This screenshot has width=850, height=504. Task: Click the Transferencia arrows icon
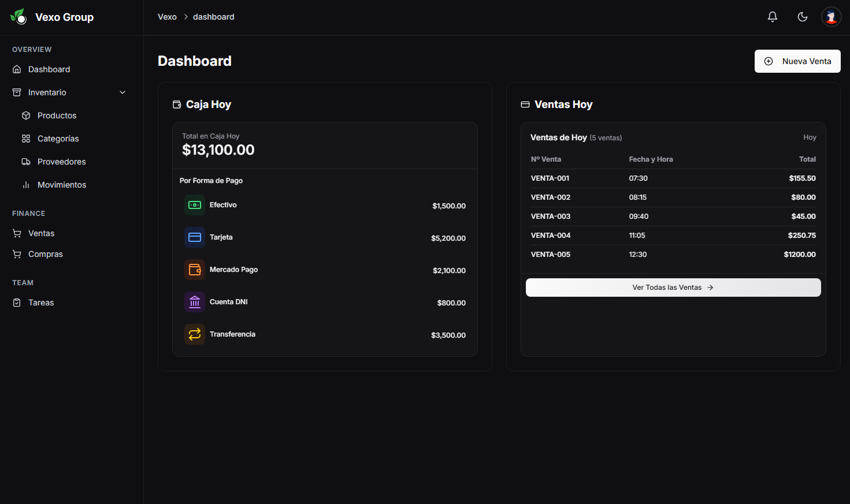pyautogui.click(x=195, y=334)
